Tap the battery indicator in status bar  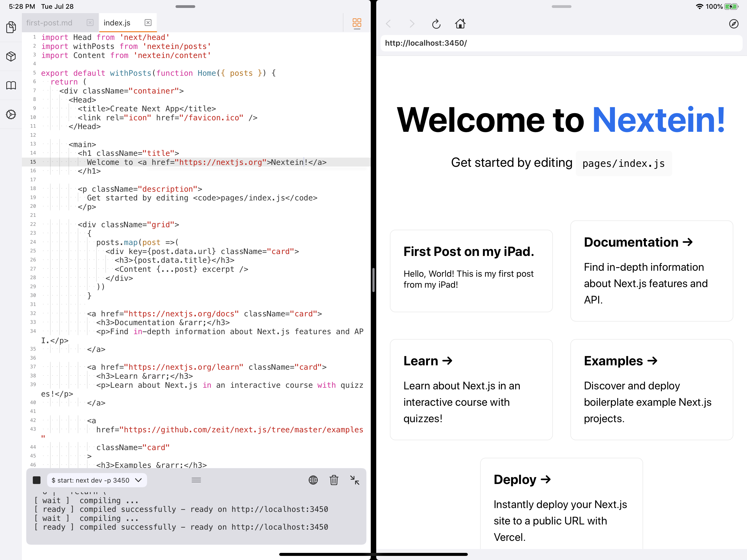[731, 6]
